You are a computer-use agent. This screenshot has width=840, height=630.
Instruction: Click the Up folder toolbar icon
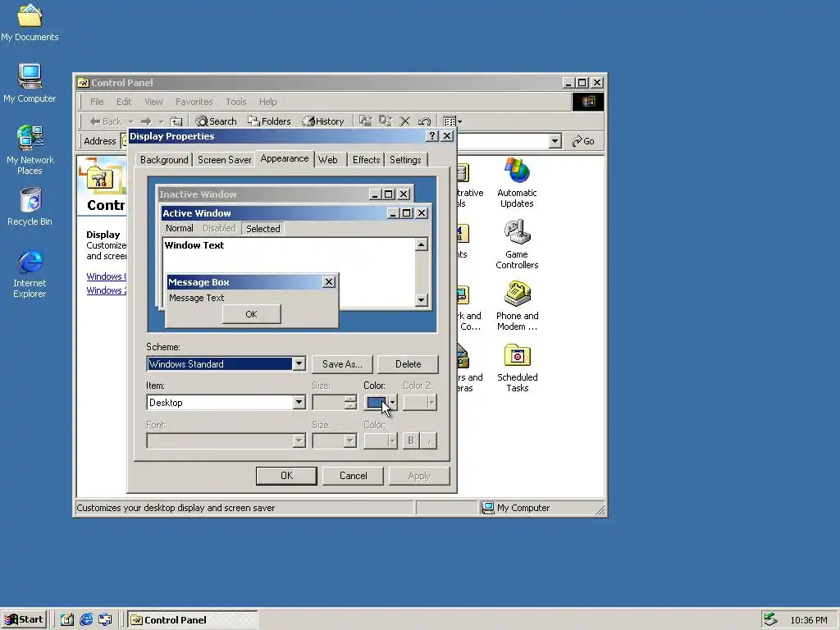[x=176, y=121]
